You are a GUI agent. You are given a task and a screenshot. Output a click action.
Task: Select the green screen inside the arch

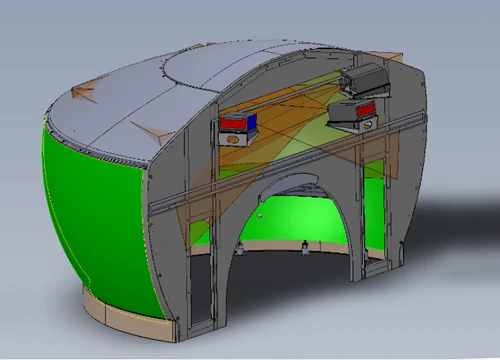[293, 218]
